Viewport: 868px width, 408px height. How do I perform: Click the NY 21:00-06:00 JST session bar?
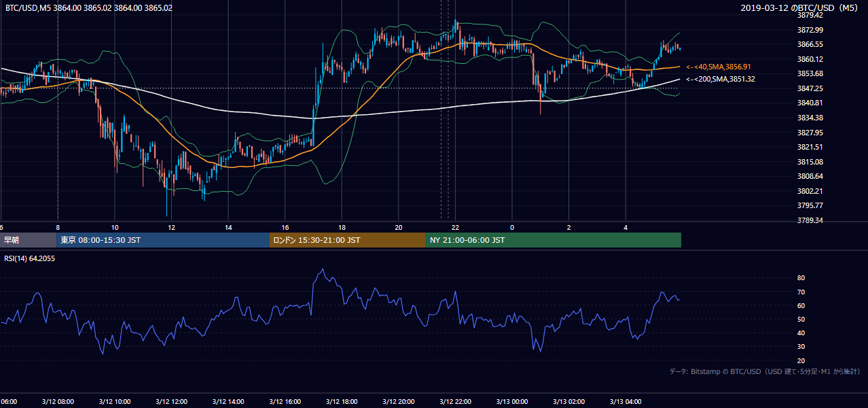pyautogui.click(x=554, y=240)
